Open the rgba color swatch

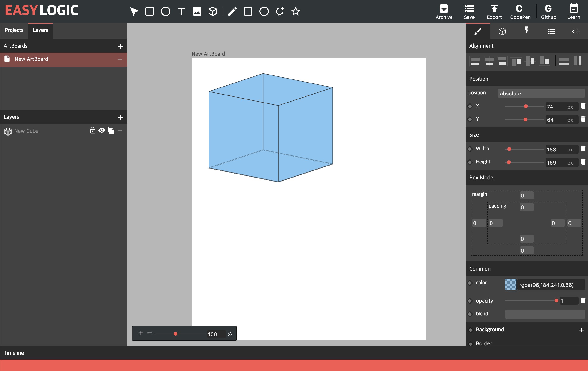[x=511, y=285]
